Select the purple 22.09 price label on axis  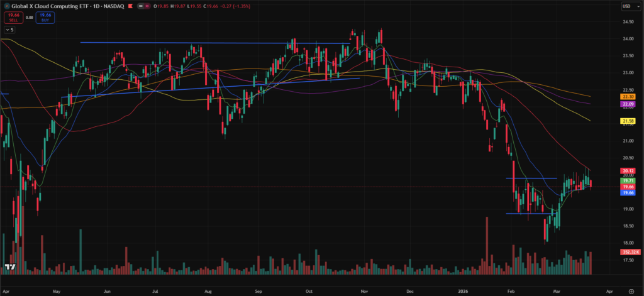click(628, 103)
